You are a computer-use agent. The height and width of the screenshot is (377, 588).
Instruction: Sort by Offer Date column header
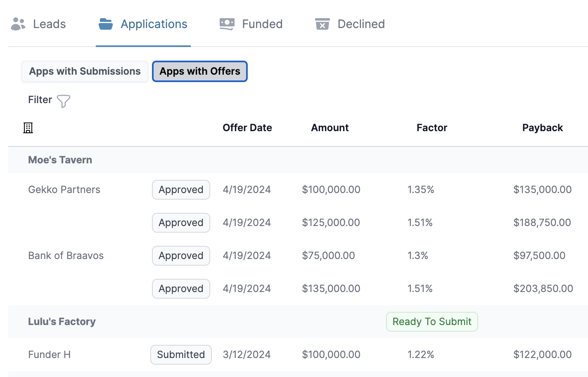[247, 128]
